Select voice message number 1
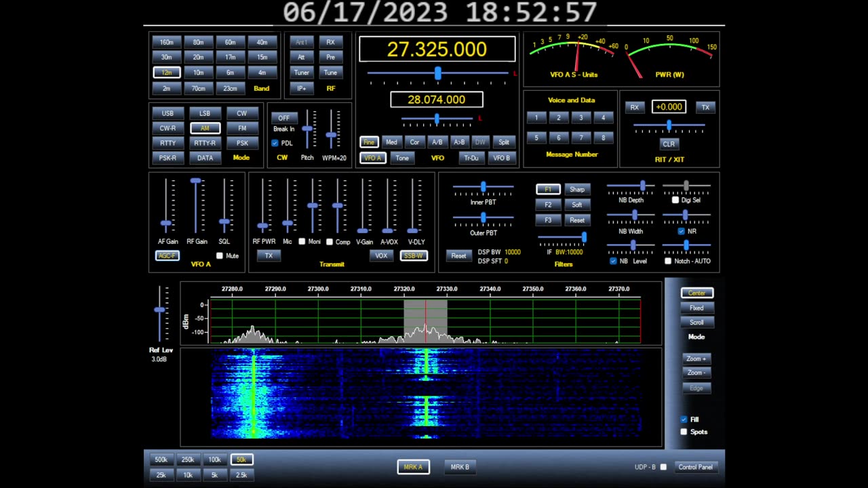This screenshot has height=488, width=868. point(536,117)
